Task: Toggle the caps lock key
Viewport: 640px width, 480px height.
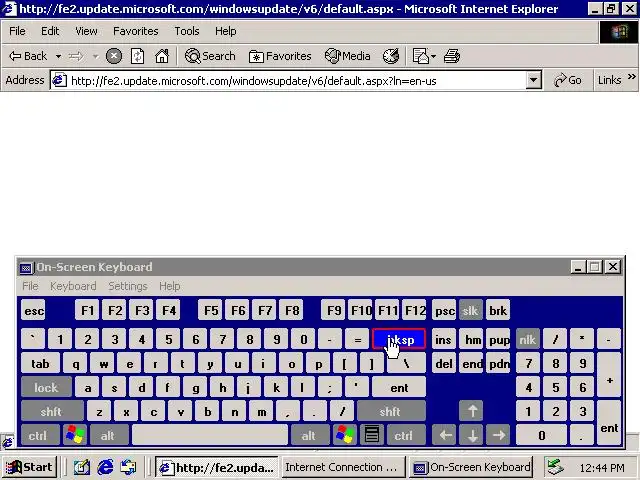Action: pyautogui.click(x=46, y=387)
